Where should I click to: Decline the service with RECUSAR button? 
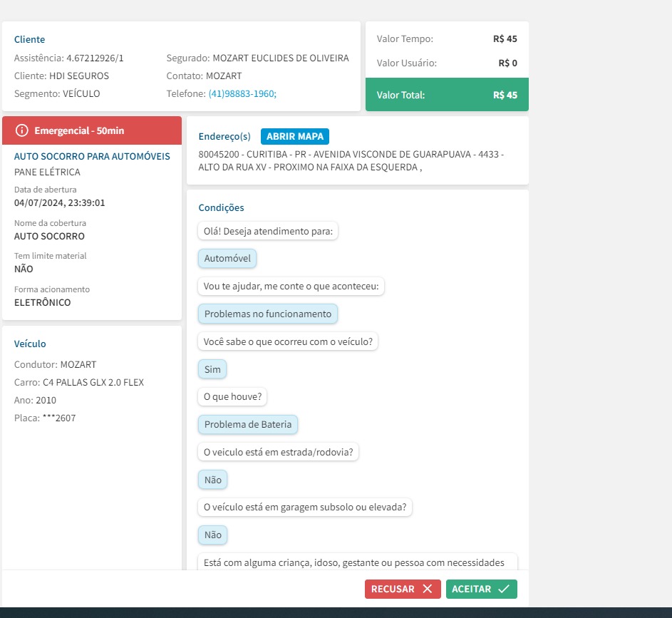point(403,589)
